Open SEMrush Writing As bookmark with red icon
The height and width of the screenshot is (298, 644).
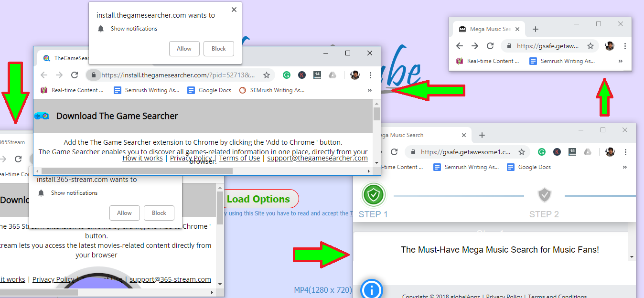coord(272,90)
